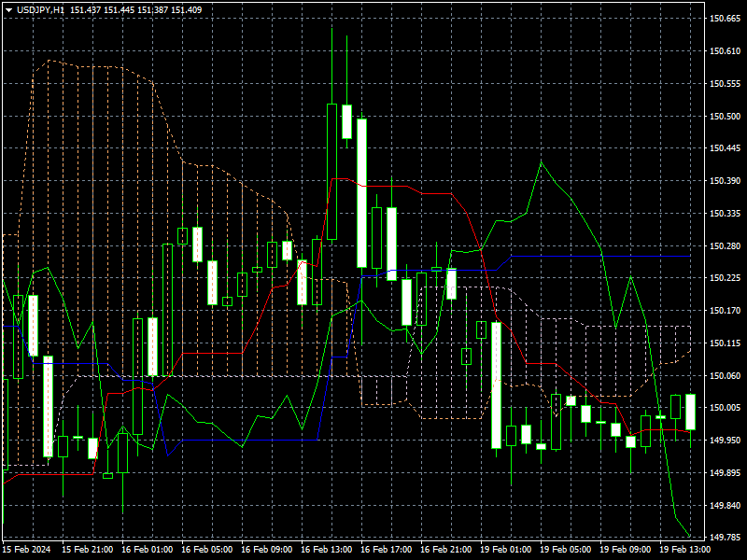Viewport: 747px width, 560px height.
Task: Select the 150.665 price axis label
Action: 724,19
